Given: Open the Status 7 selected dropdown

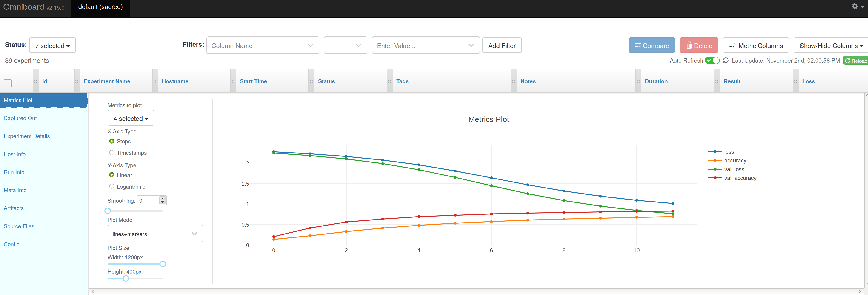Looking at the screenshot, I should click(52, 46).
